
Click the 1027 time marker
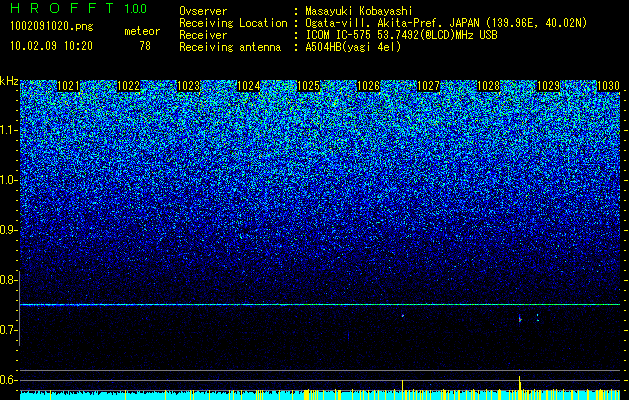[428, 86]
